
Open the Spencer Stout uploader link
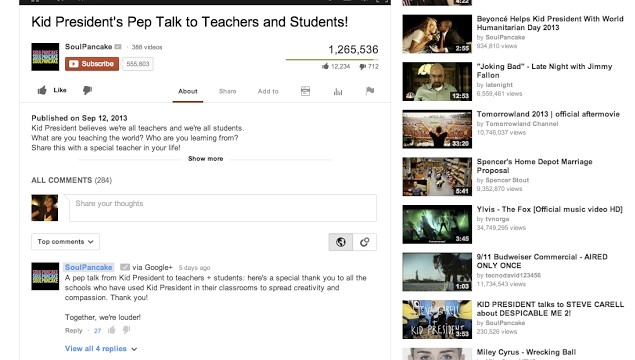click(507, 180)
